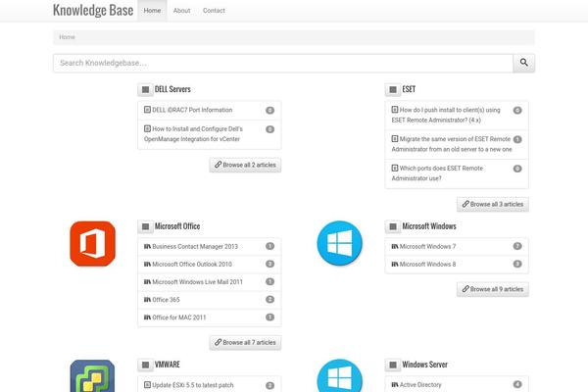Open the Microsoft Windows category heading
588x392 pixels.
tap(429, 226)
